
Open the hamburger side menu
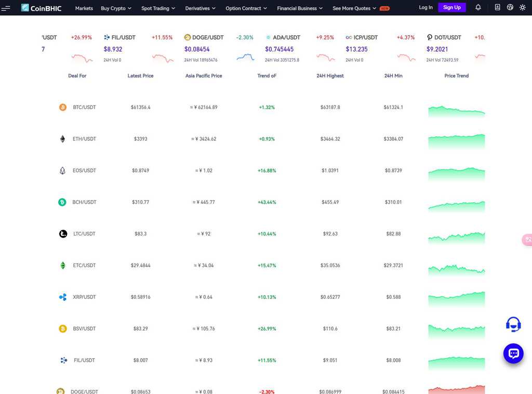(x=6, y=8)
